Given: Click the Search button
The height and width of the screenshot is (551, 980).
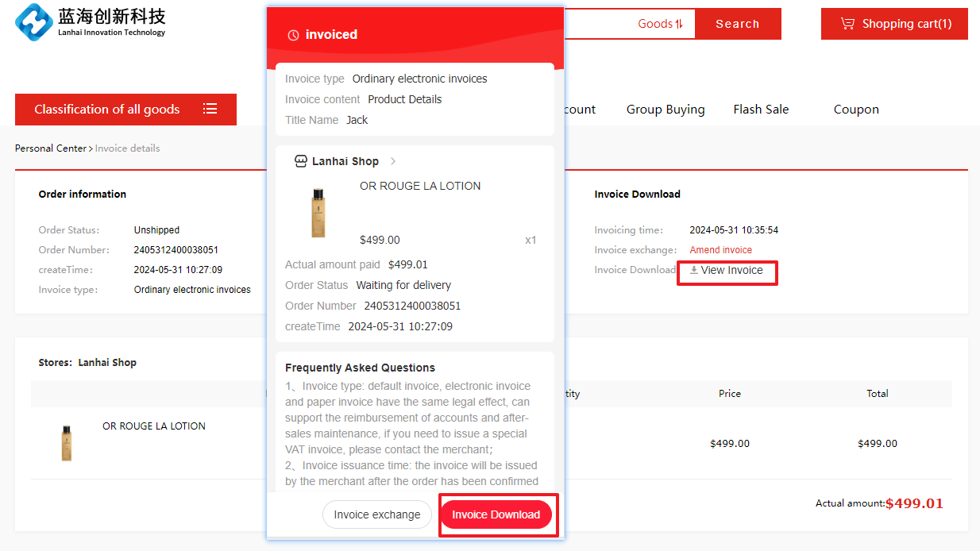Looking at the screenshot, I should coord(738,24).
